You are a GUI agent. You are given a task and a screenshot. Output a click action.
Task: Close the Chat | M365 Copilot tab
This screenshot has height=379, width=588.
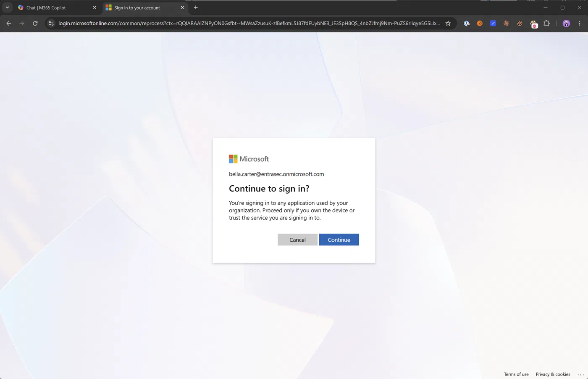tap(94, 8)
